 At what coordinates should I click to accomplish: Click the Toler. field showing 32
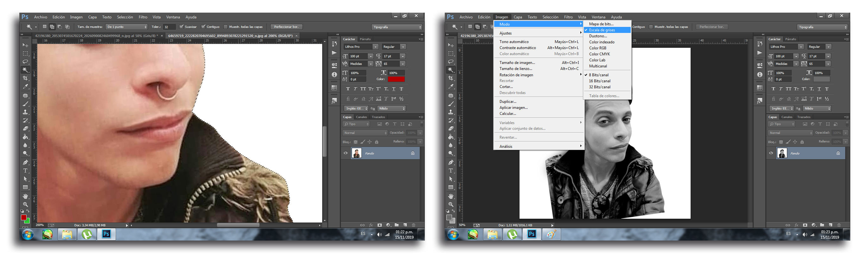coord(169,27)
